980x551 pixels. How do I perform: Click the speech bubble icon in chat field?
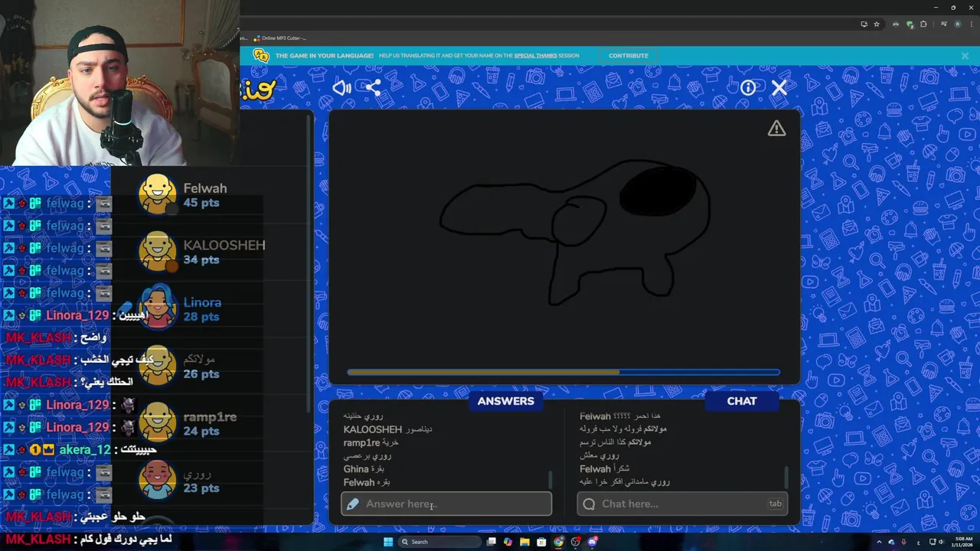(x=589, y=504)
